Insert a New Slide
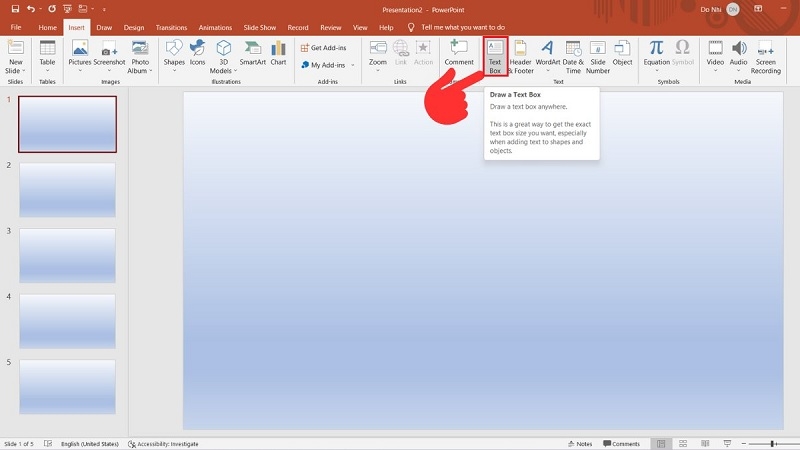The height and width of the screenshot is (450, 800). coord(15,57)
